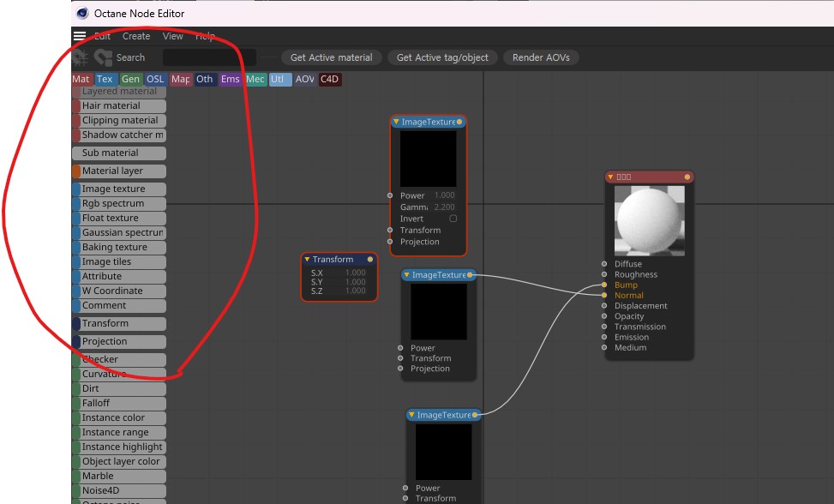The height and width of the screenshot is (504, 834).
Task: Click the S.X value on the Transform node
Action: point(356,273)
